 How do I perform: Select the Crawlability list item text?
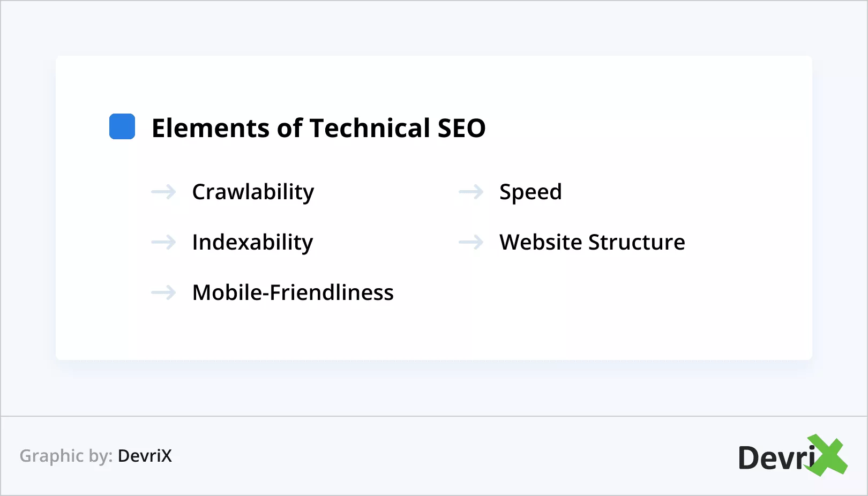pyautogui.click(x=253, y=192)
